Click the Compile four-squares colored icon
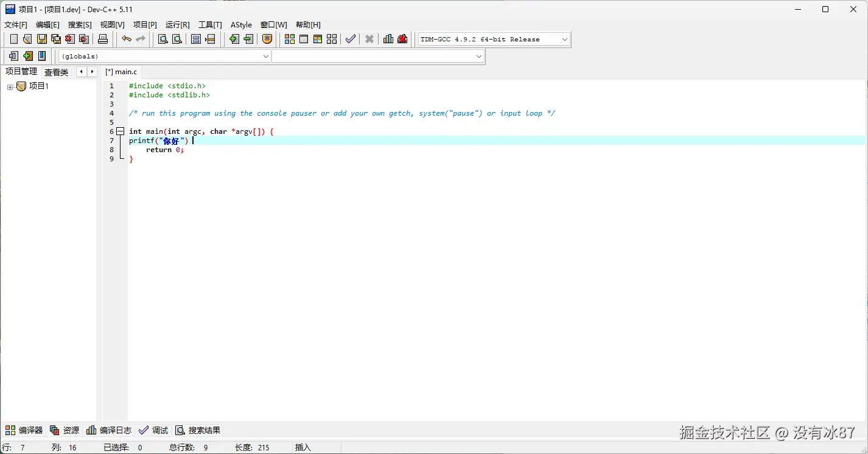Viewport: 868px width, 454px height. point(290,39)
